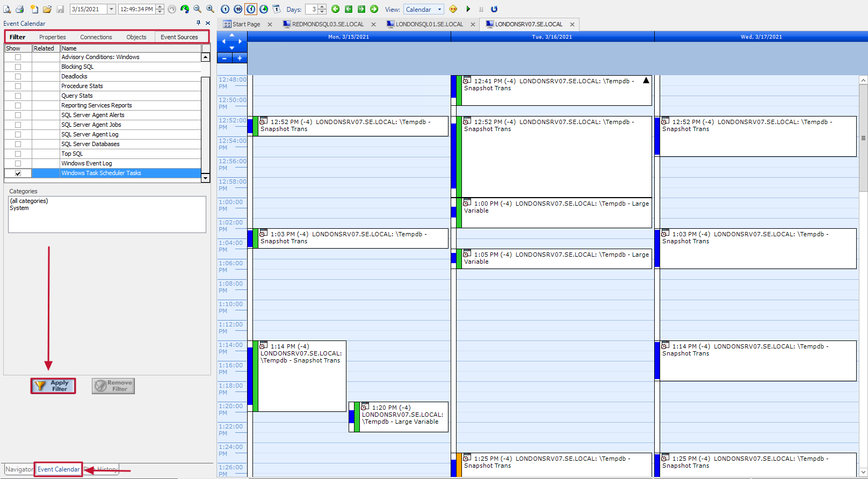The image size is (868, 479).
Task: Click event icon of 1:20 PM Large Variable
Action: pyautogui.click(x=365, y=407)
